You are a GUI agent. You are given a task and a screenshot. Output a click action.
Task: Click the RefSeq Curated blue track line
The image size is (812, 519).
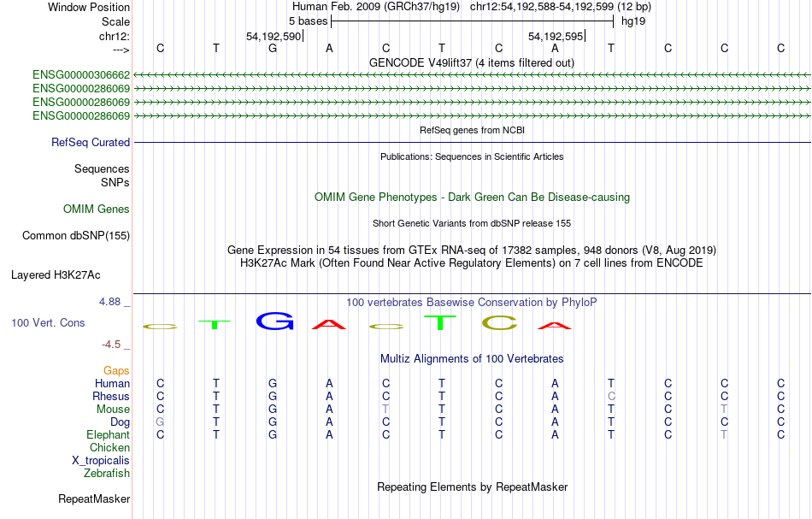coord(473,143)
